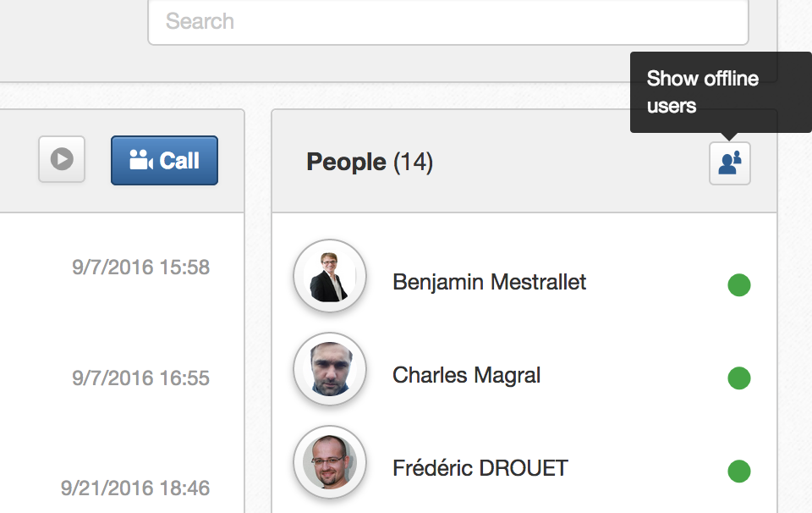Select Charles Magral in the People list

(x=466, y=375)
